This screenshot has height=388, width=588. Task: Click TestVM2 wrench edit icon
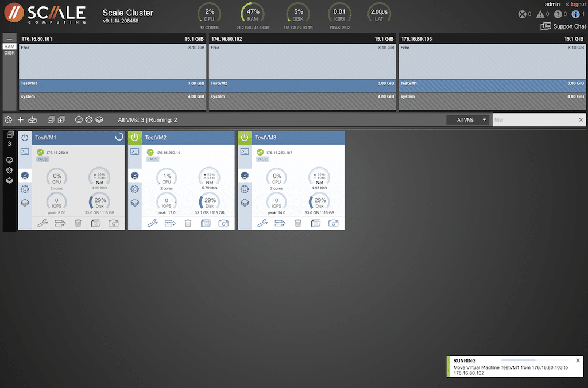pos(153,223)
